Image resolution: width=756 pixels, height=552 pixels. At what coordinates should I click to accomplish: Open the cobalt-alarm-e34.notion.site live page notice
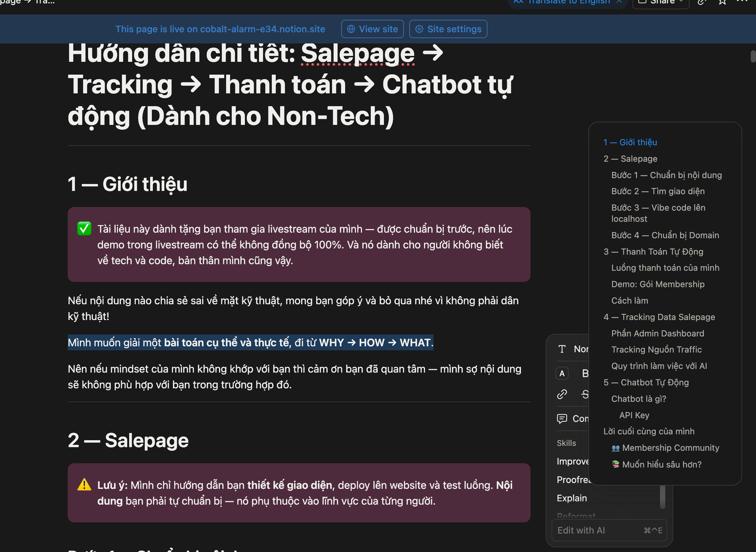220,29
